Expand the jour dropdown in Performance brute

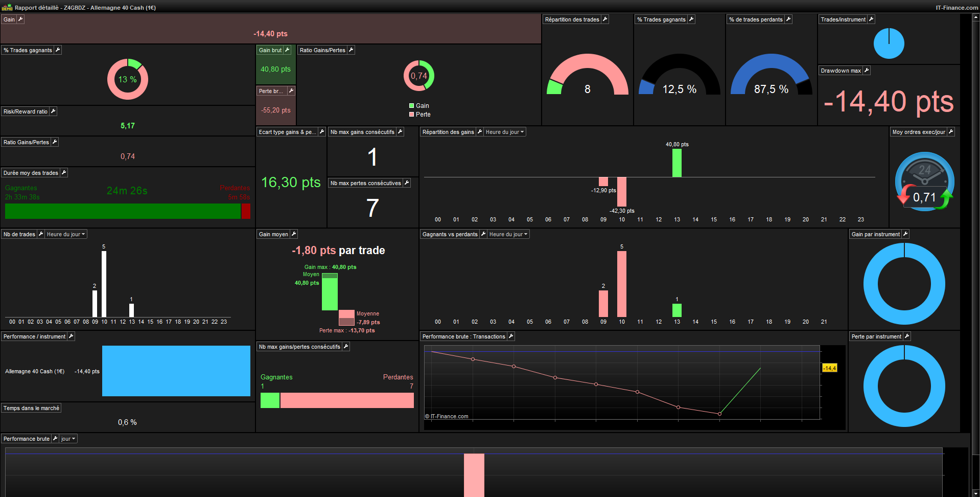tap(68, 439)
